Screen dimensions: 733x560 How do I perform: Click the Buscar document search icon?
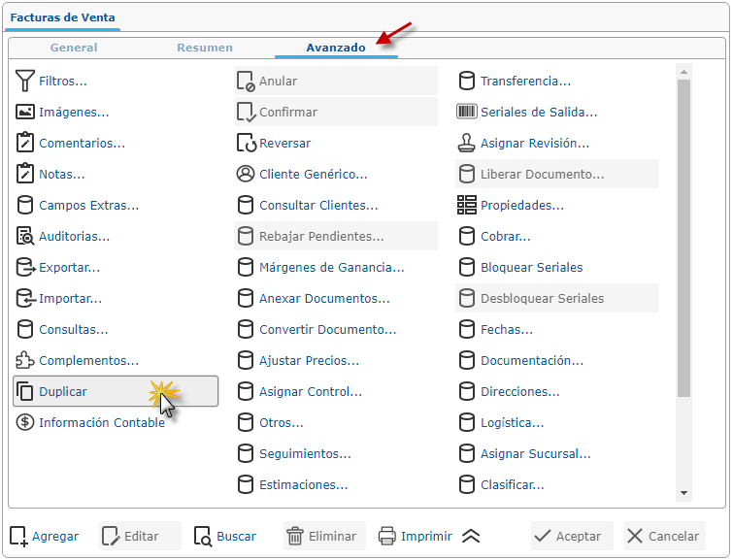point(203,536)
